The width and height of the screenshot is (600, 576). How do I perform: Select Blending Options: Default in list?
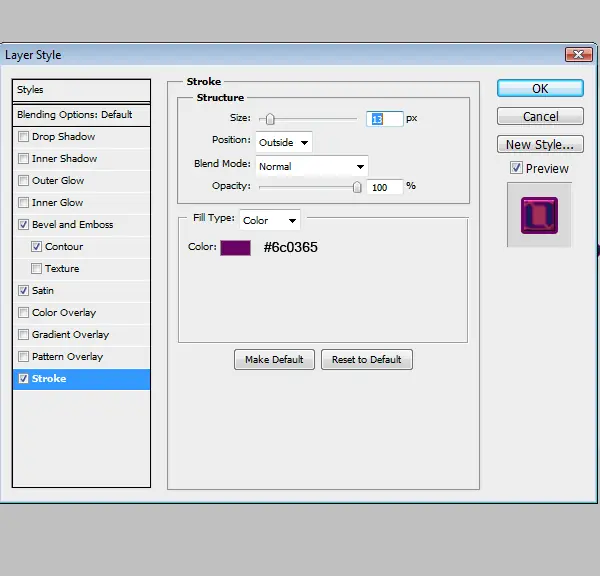tap(82, 114)
